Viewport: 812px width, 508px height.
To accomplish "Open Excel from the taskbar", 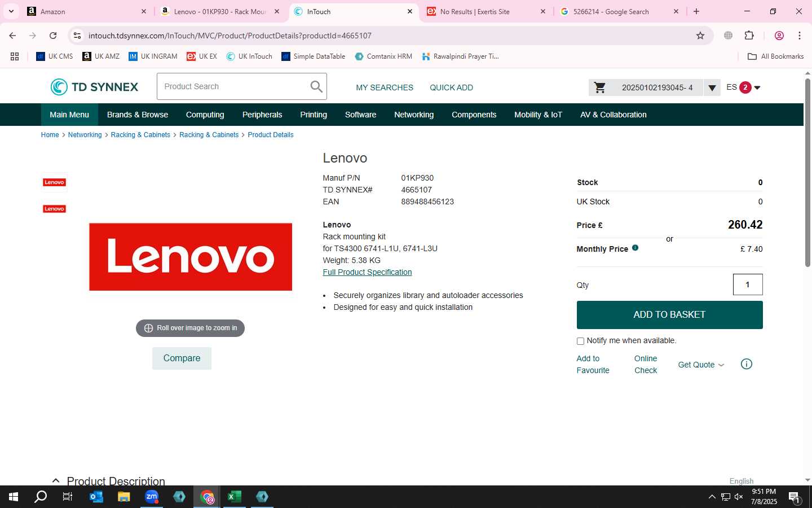I will coord(235,497).
